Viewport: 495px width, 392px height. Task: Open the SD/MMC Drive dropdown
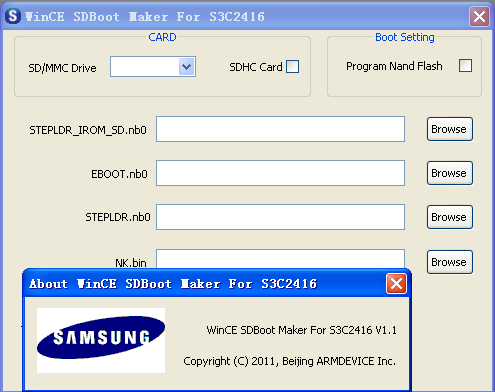point(187,67)
